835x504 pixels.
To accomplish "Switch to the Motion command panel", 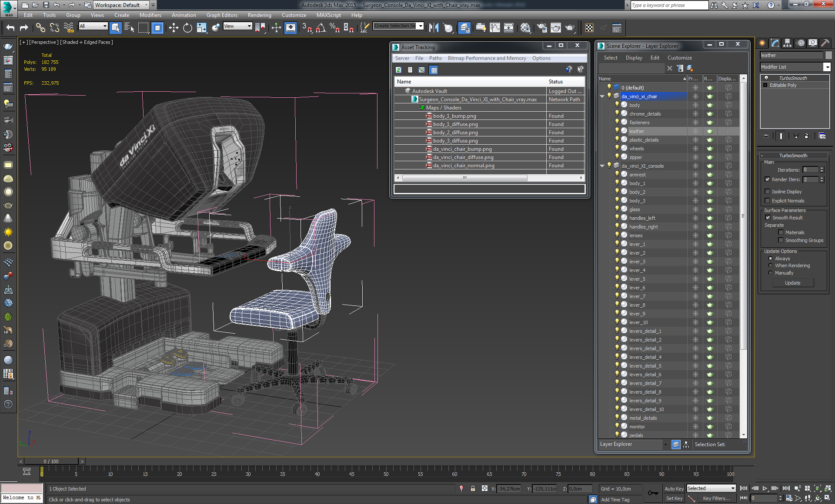I will click(800, 43).
